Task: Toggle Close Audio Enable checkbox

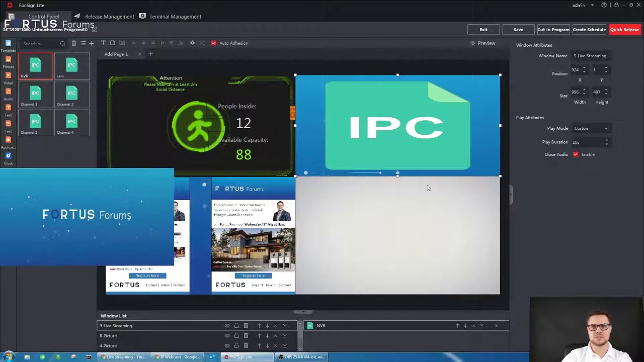Action: [576, 154]
